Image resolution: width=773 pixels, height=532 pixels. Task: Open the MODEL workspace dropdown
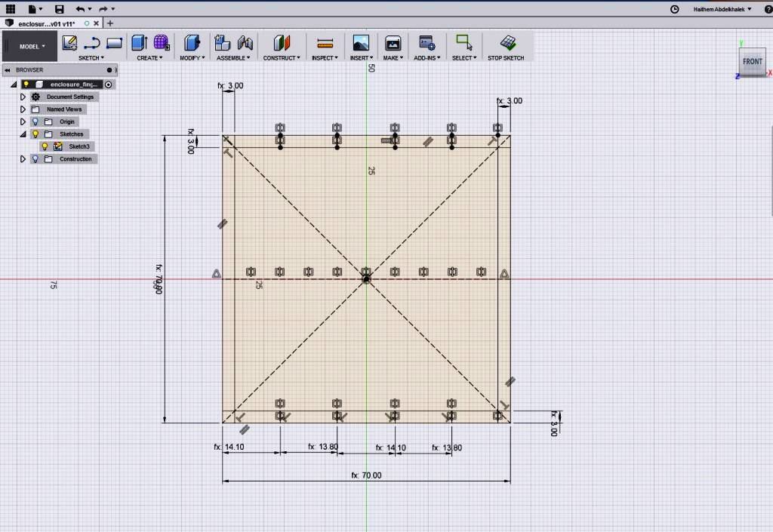coord(32,46)
